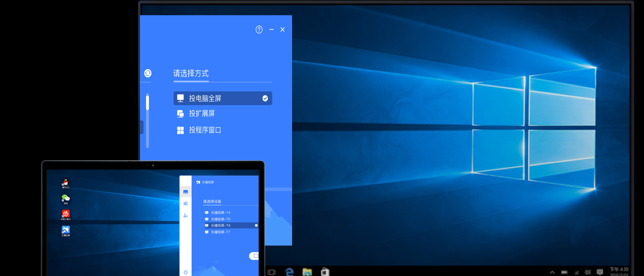Open File Explorer from taskbar
The image size is (644, 276).
[307, 272]
